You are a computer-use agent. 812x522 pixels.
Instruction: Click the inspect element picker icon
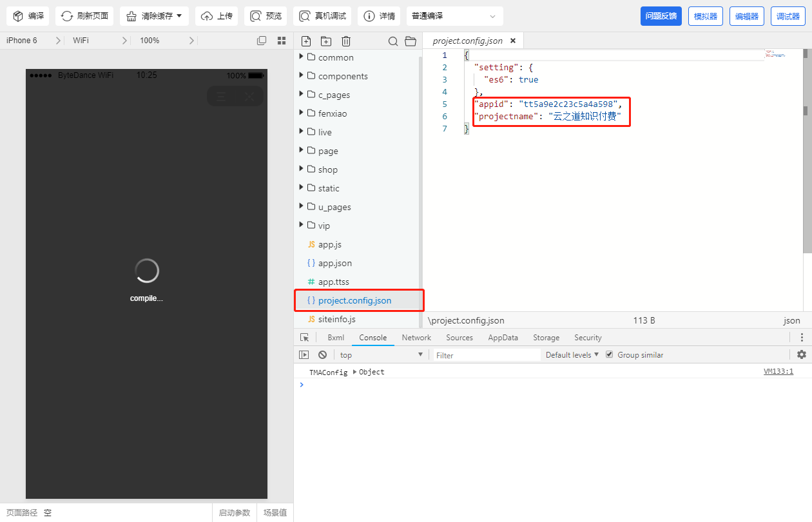(x=305, y=338)
